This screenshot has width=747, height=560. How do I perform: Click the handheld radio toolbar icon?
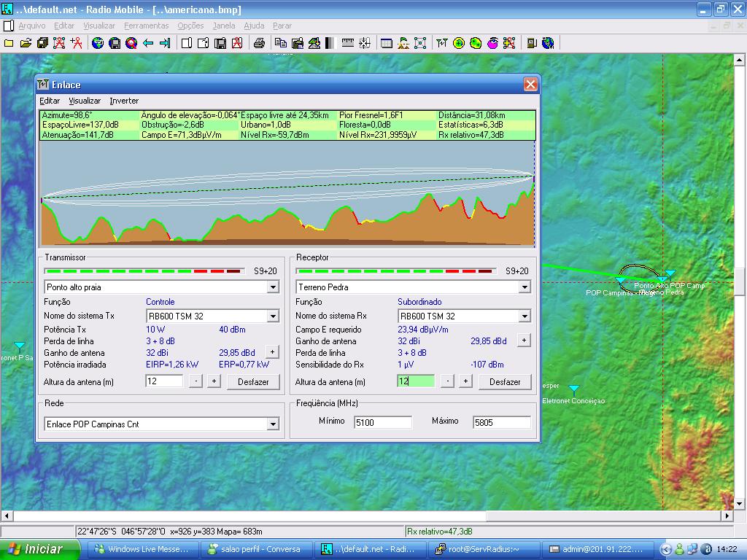531,44
